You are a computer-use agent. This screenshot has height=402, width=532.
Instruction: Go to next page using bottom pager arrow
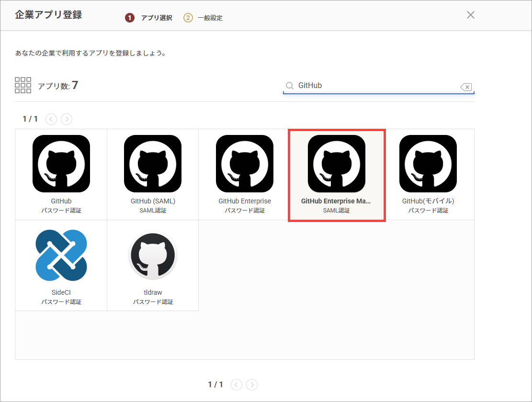click(x=252, y=385)
